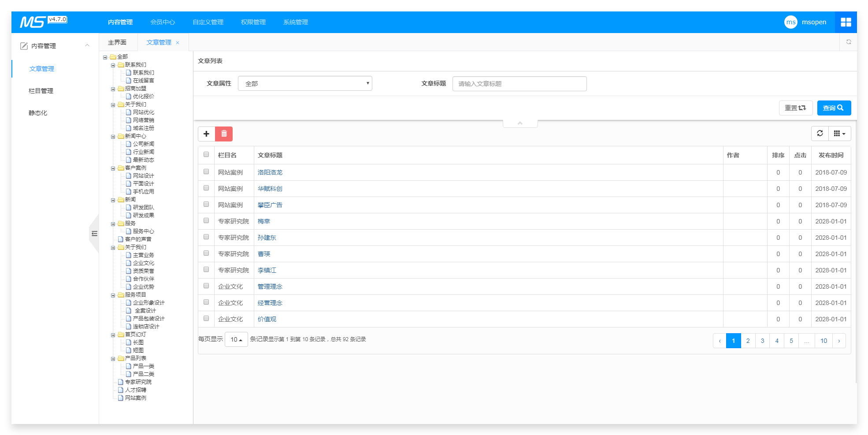Click the 重置 reset button
The image size is (868, 435).
[x=796, y=108]
